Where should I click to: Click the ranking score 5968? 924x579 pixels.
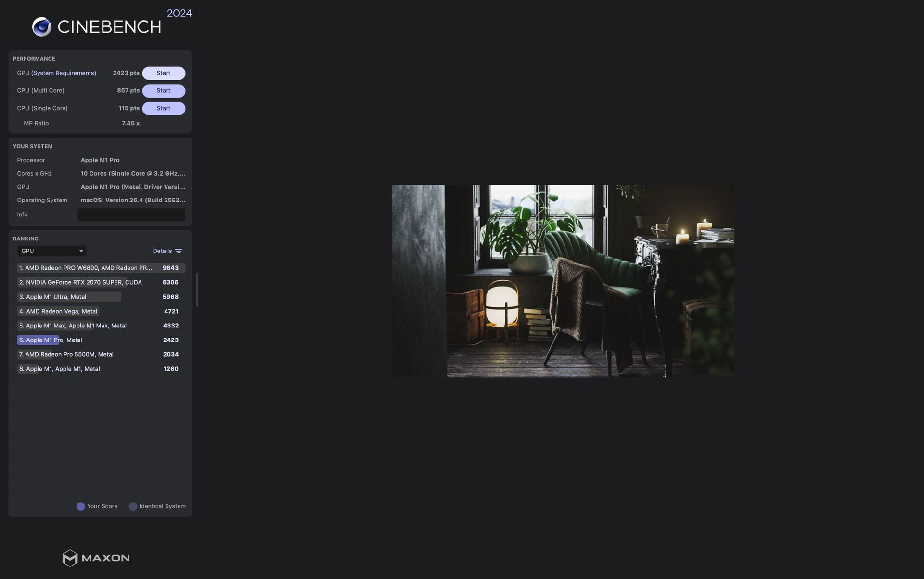tap(170, 297)
